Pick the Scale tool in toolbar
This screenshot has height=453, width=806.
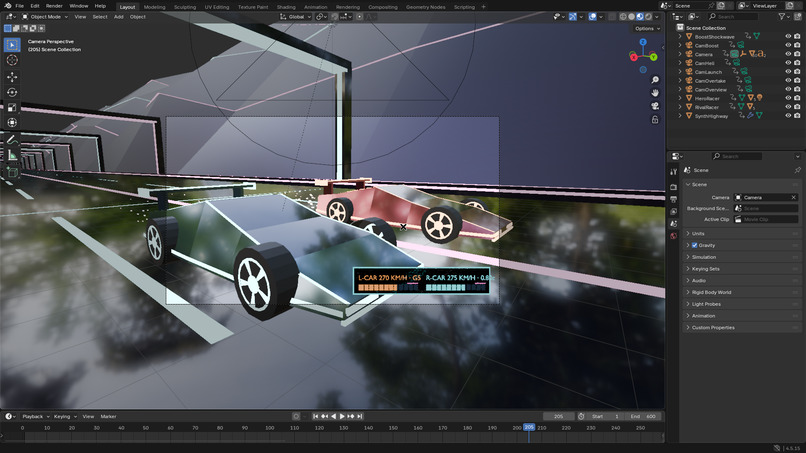point(12,107)
